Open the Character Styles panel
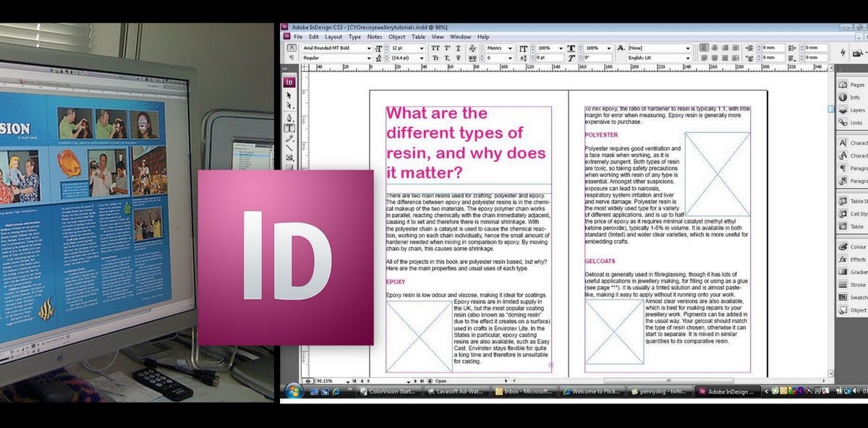 (x=852, y=155)
